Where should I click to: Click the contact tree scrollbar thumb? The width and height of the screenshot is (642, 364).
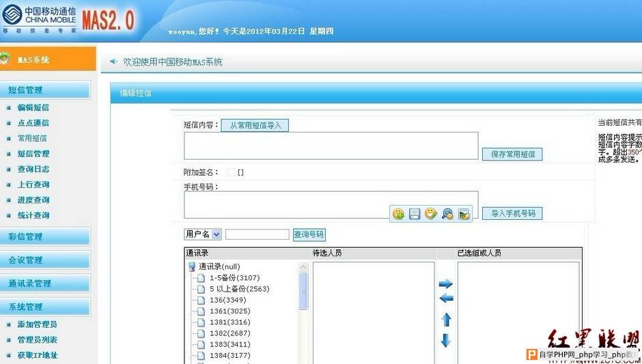303,291
